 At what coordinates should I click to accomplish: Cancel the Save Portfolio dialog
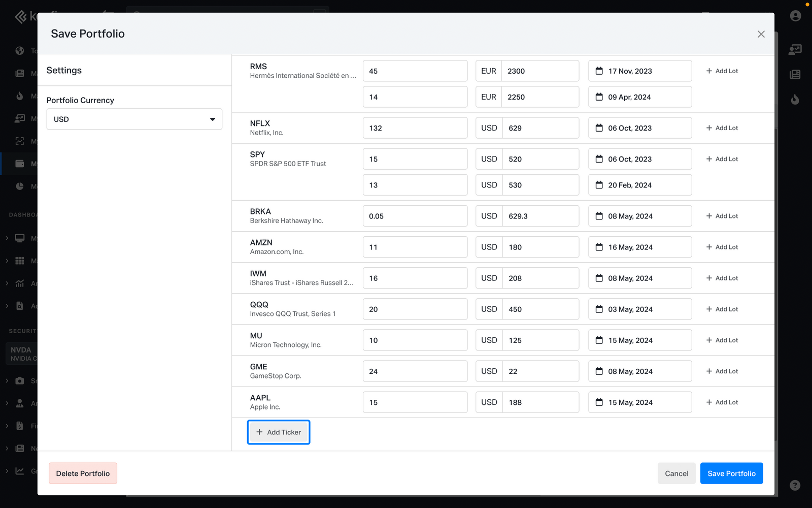(676, 473)
